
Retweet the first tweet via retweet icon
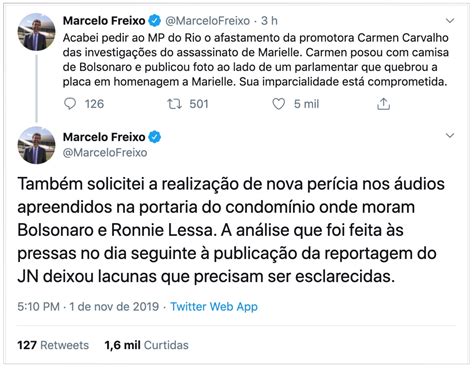tap(174, 104)
